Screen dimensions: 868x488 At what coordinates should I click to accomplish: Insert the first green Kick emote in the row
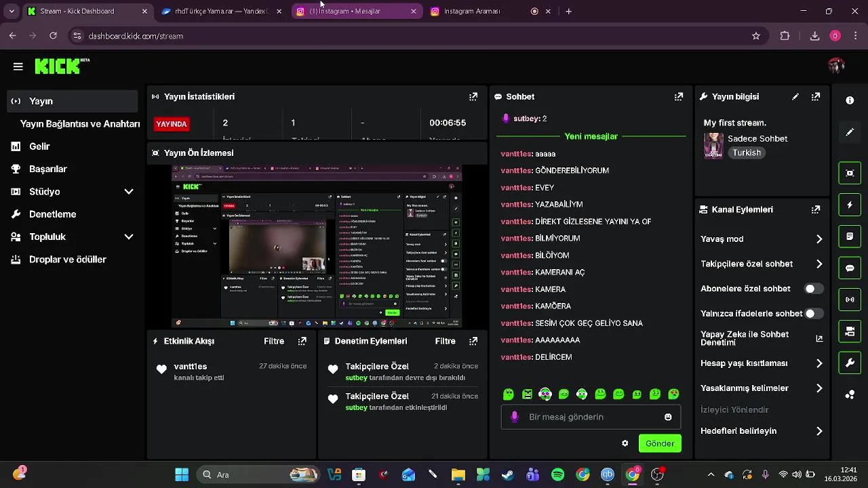point(509,394)
